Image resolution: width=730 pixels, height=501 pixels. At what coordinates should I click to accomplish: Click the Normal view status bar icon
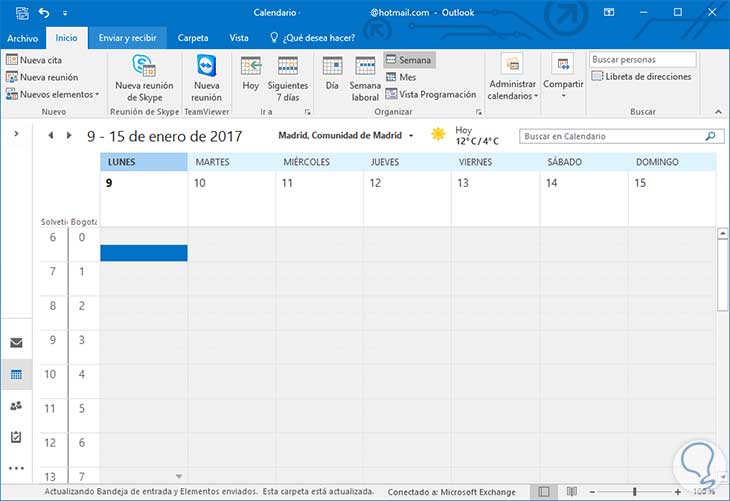[x=544, y=492]
